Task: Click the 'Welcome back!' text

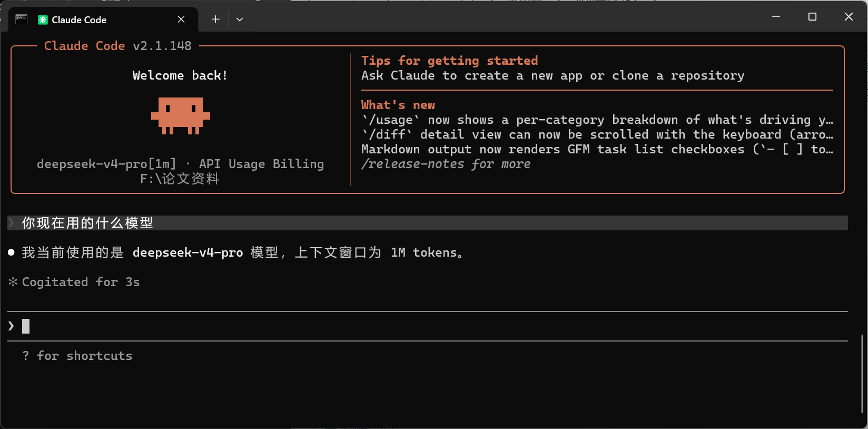Action: [x=180, y=75]
